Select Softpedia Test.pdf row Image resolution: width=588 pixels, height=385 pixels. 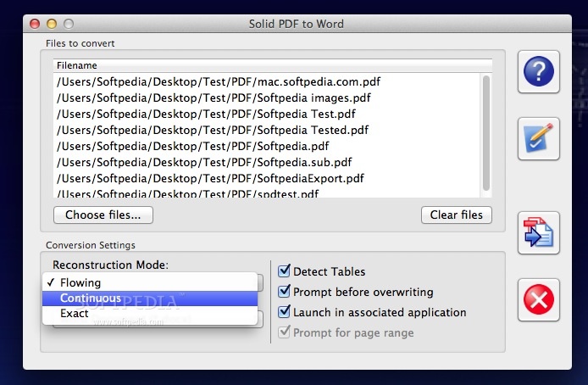tap(267, 114)
